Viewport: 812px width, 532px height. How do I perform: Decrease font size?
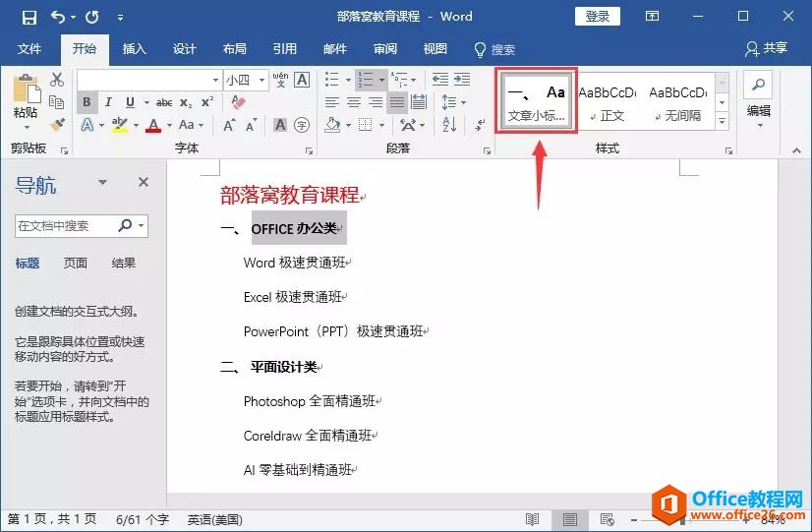[251, 125]
